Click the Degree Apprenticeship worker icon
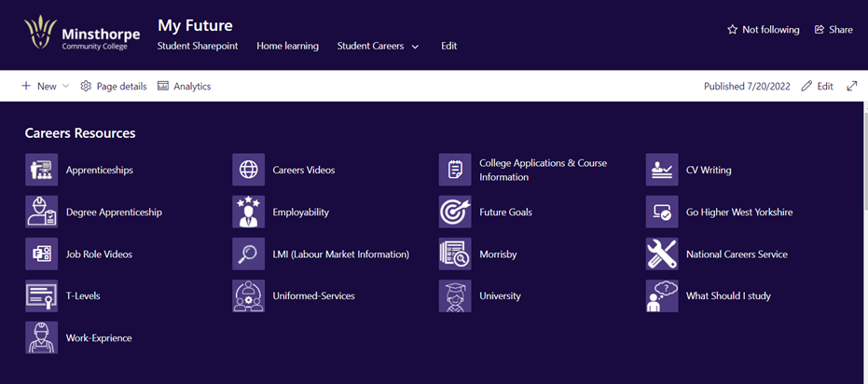 [42, 212]
